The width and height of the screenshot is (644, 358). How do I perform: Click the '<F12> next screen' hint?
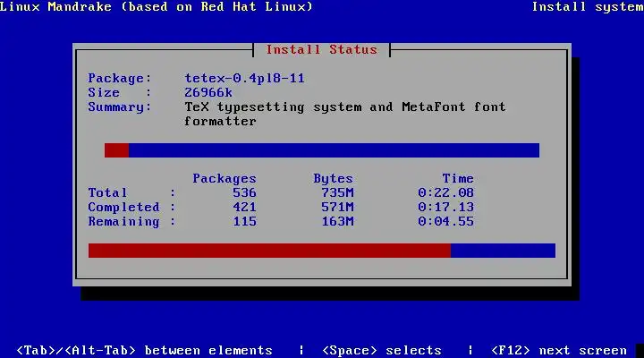tap(559, 351)
